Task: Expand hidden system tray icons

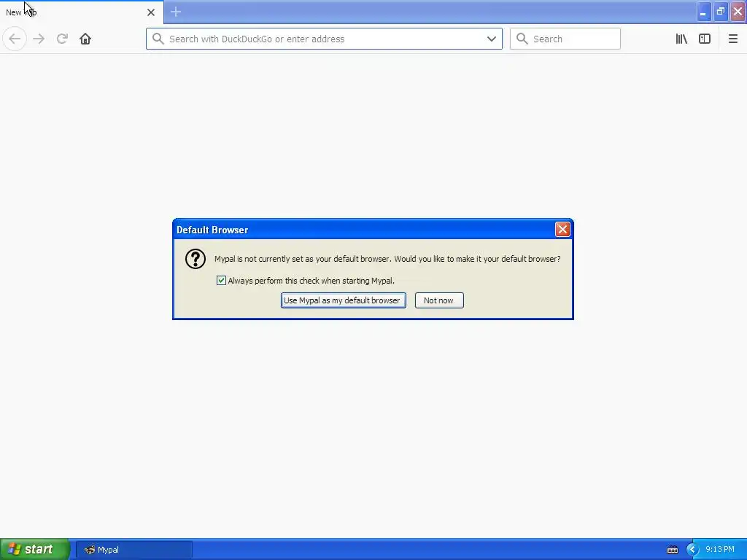Action: pyautogui.click(x=692, y=550)
